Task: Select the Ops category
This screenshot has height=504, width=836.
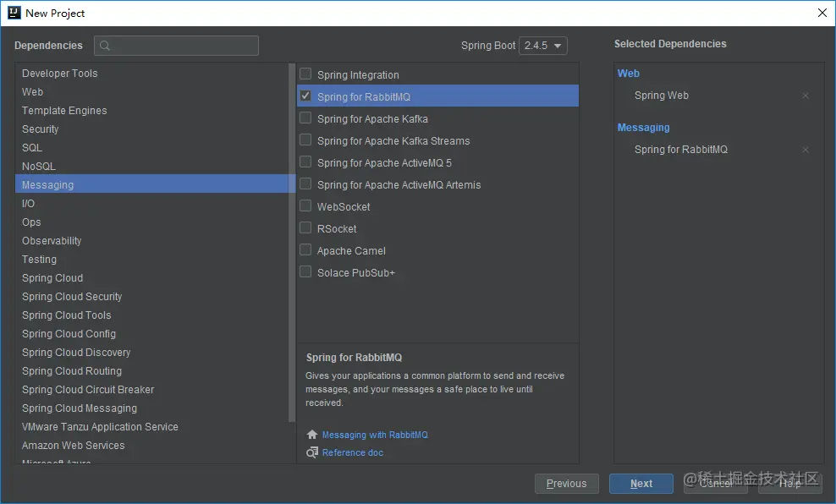Action: pyautogui.click(x=151, y=222)
